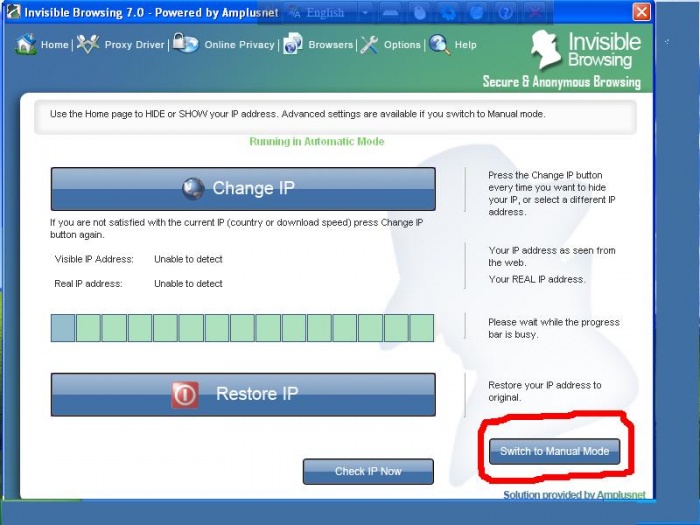
Task: Click the "Real IP address:" label
Action: [x=88, y=283]
